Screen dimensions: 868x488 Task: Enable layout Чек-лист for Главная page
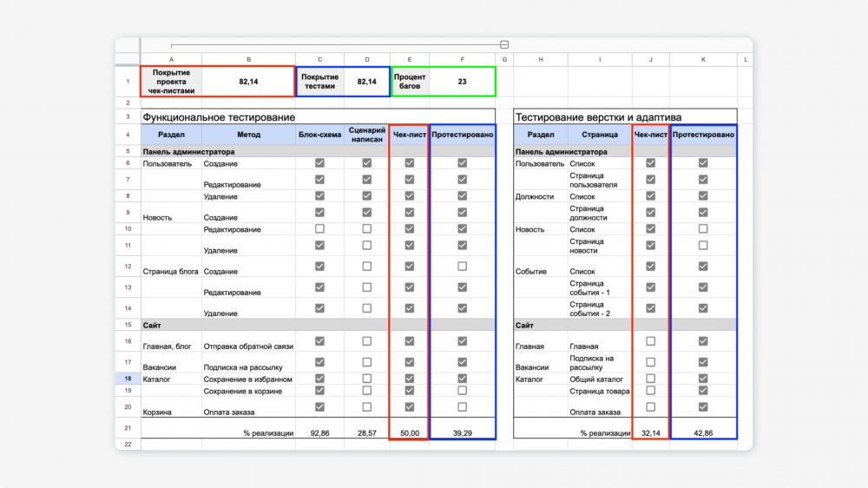point(650,341)
